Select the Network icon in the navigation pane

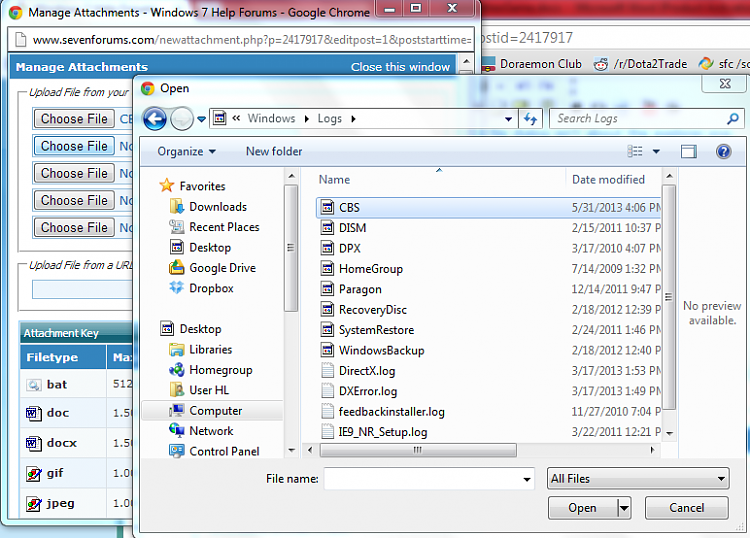tap(176, 430)
